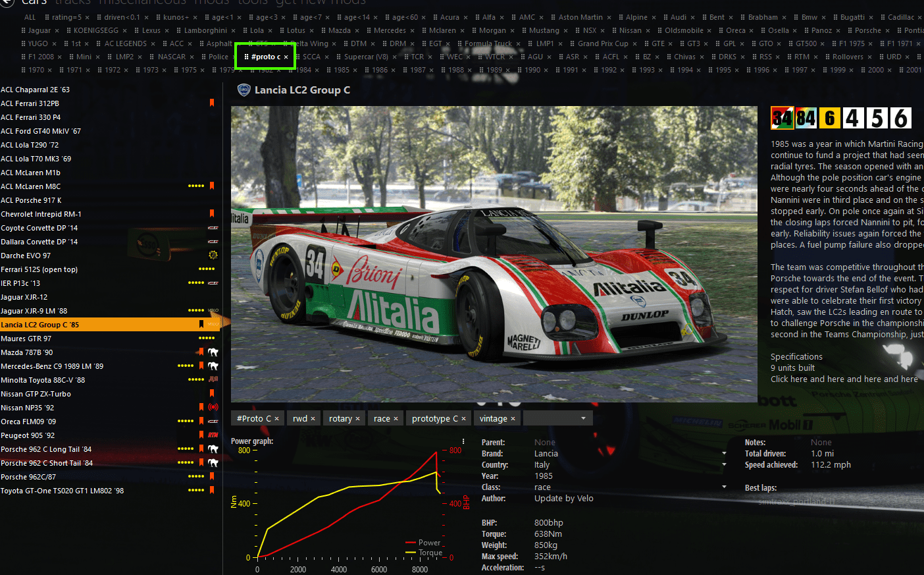
Task: Click the red signal icon on Nissan NP35 '92
Action: 213,408
